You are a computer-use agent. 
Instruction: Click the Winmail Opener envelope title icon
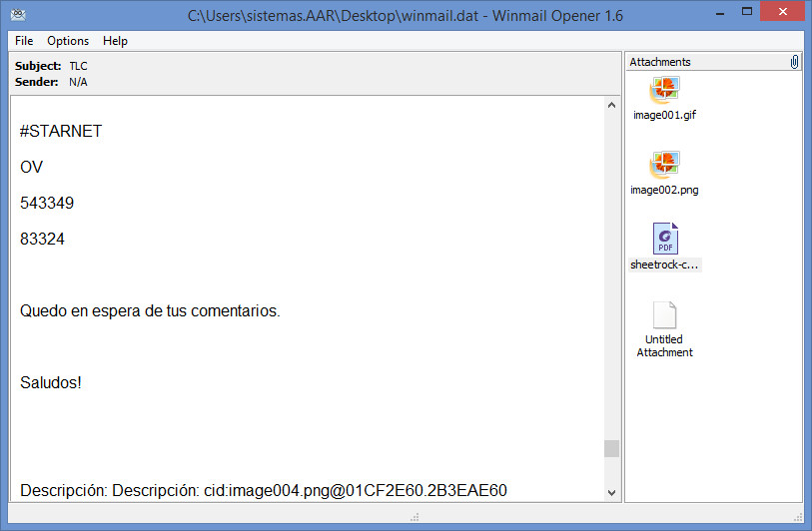point(18,15)
